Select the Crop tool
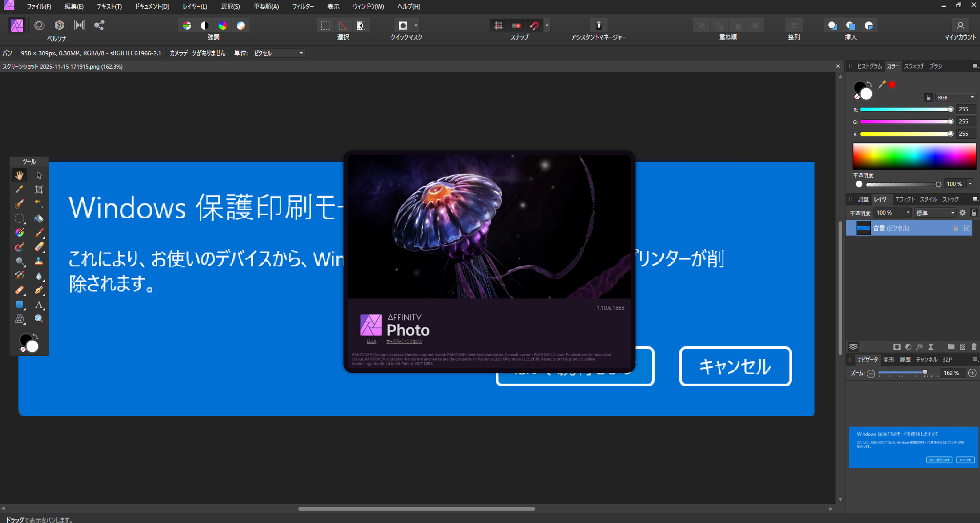980x523 pixels. point(39,189)
